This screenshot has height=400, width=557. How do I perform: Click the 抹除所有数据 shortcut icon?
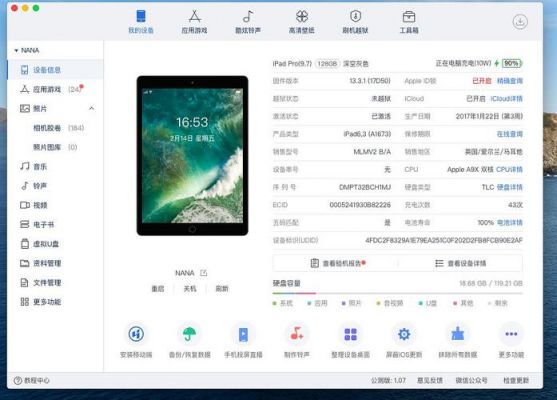point(458,334)
